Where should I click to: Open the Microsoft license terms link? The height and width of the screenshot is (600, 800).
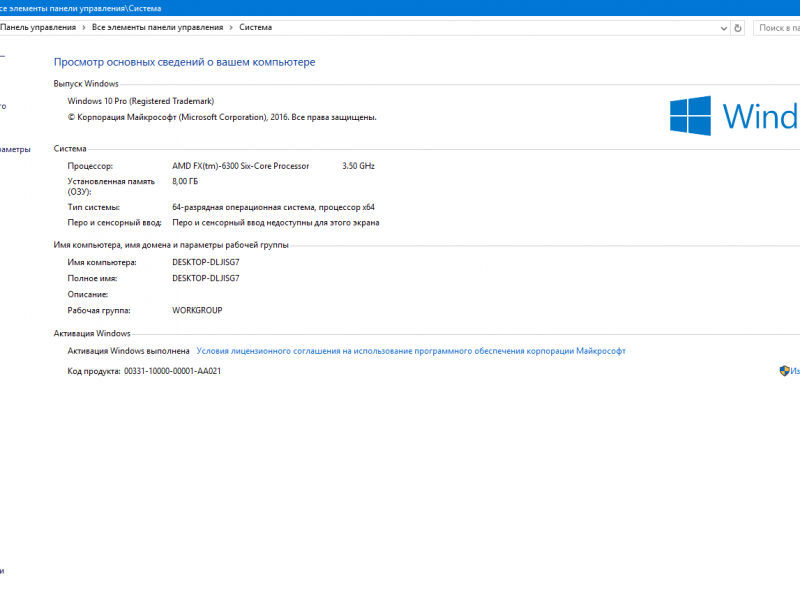point(411,351)
